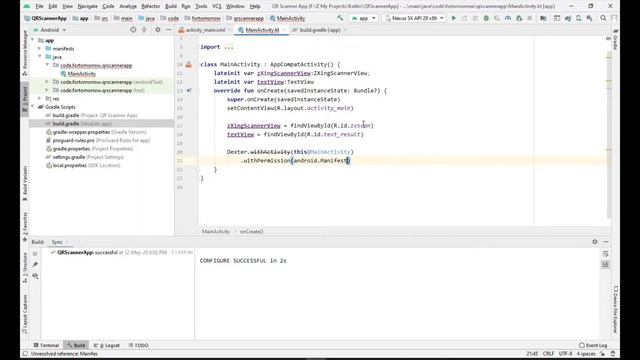Expand the androidTest package node
The image size is (640, 360).
47,82
